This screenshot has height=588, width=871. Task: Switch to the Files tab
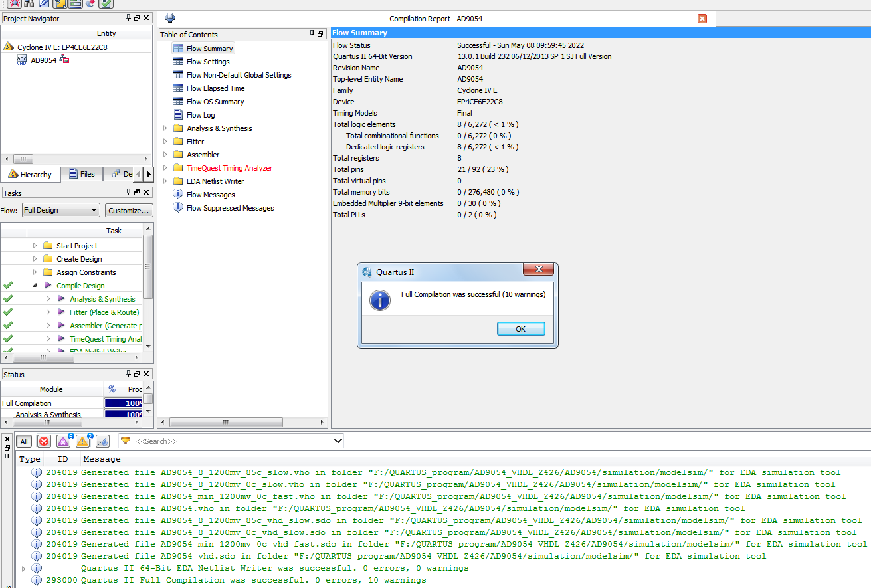pyautogui.click(x=81, y=174)
